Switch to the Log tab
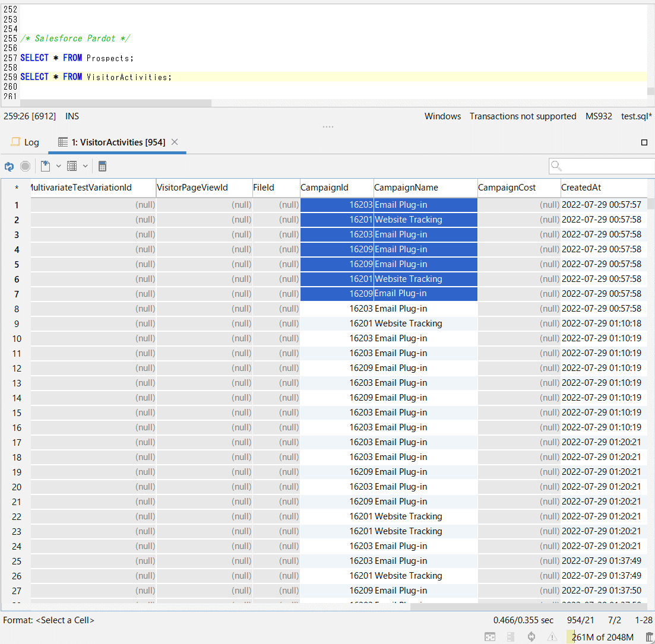This screenshot has height=644, width=655. tap(25, 142)
